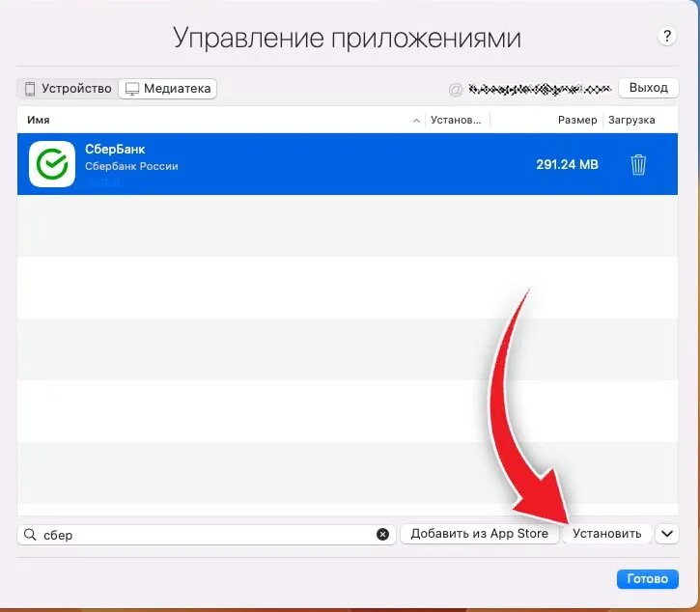The width and height of the screenshot is (700, 612).
Task: Select the СберБанк app name text
Action: point(115,149)
